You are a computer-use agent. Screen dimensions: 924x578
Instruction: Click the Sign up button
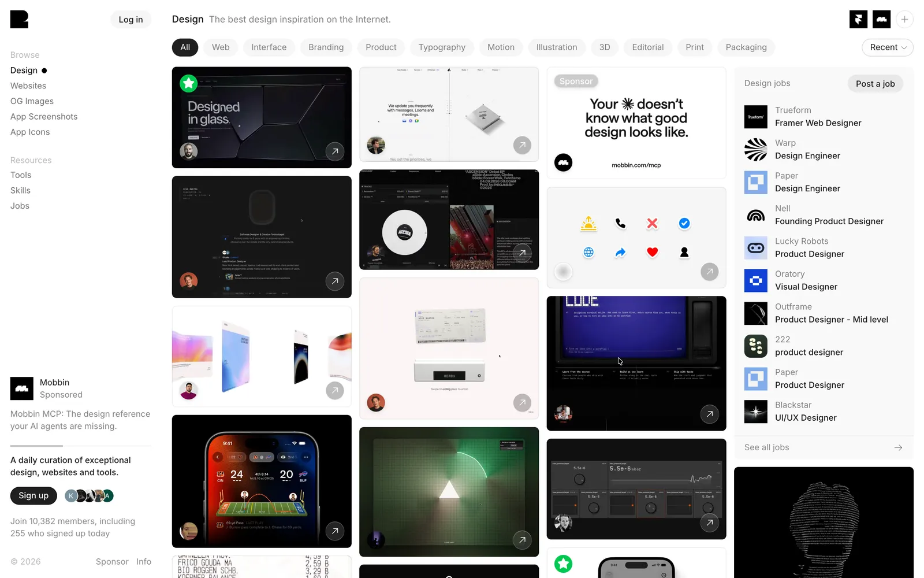[x=33, y=496]
